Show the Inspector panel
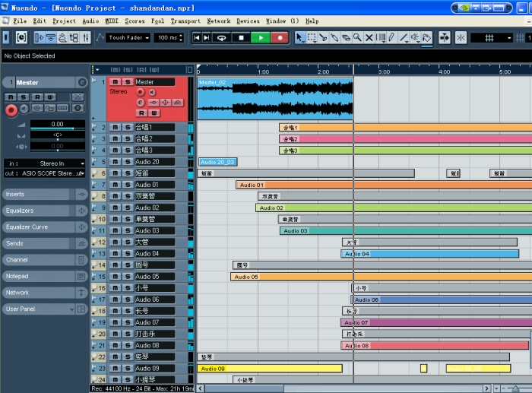This screenshot has height=393, width=532. pos(40,37)
